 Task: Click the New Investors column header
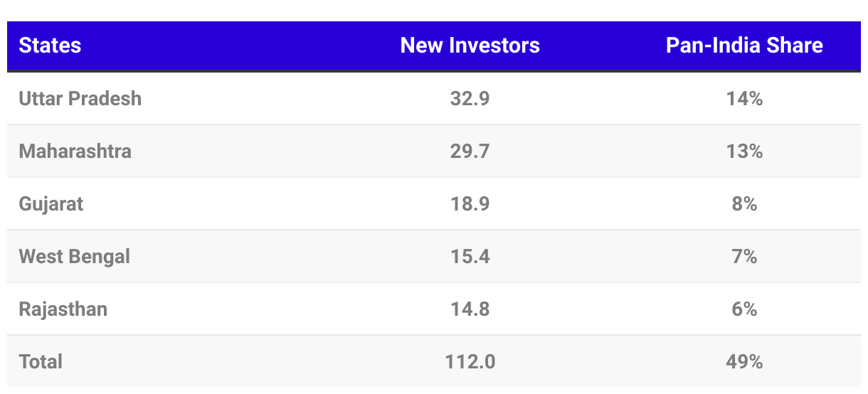[470, 46]
